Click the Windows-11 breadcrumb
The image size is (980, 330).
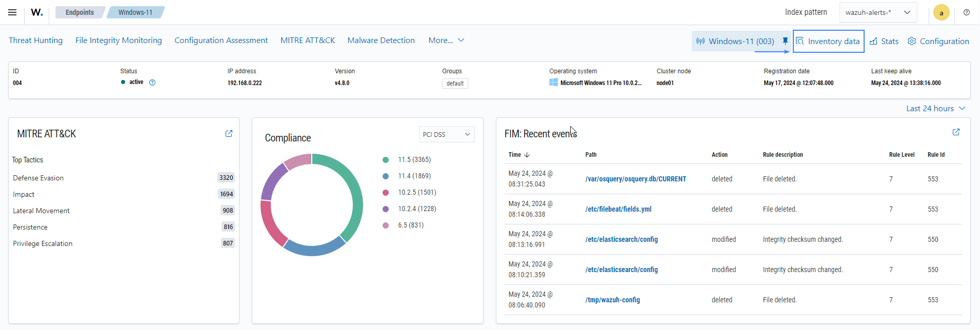(x=135, y=12)
